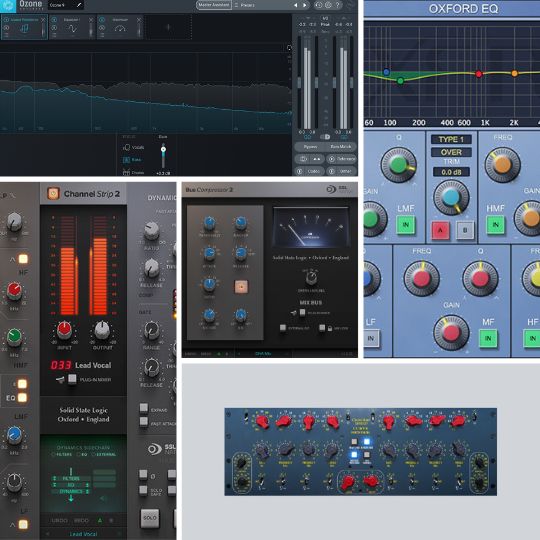Click the Codec button in Ozone
Screen dimensions: 540x540
(309, 171)
